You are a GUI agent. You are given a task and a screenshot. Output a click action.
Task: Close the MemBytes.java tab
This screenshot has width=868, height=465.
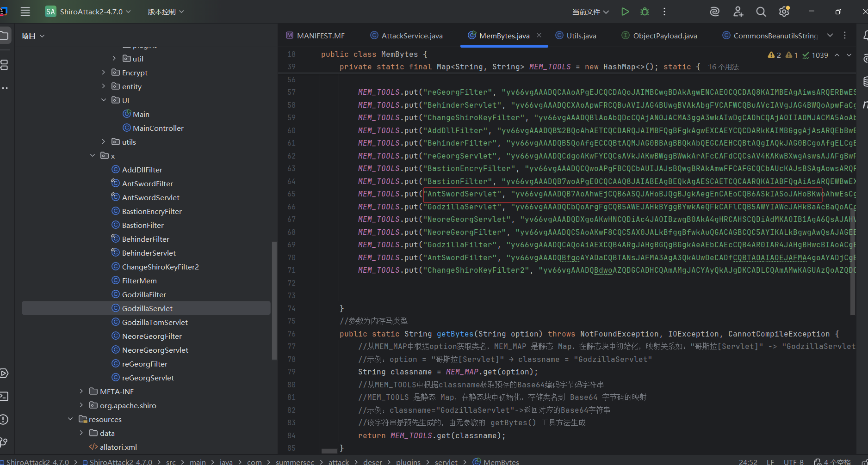(539, 35)
